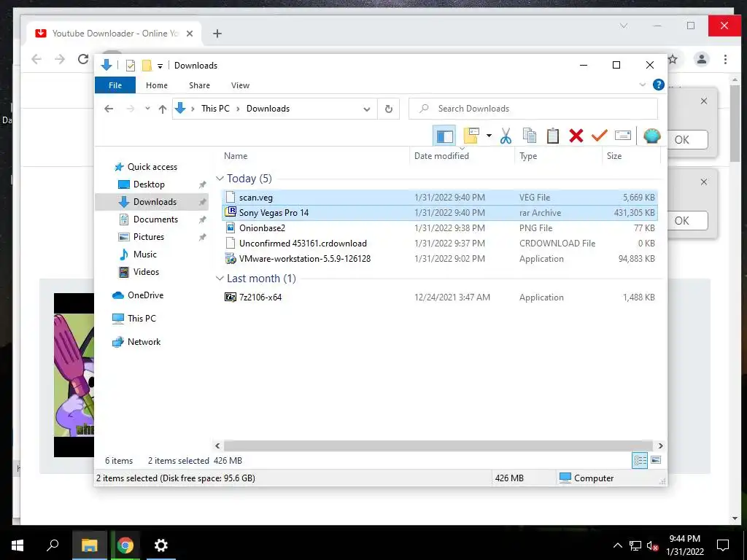The width and height of the screenshot is (747, 560).
Task: Click the right arrow of the horizontal scrollbar
Action: pyautogui.click(x=660, y=446)
